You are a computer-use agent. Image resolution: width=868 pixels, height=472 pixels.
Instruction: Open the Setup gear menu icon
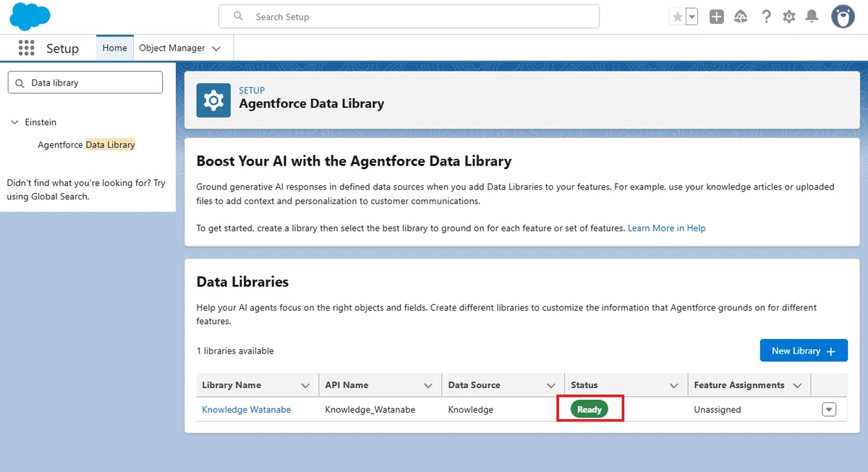tap(789, 17)
